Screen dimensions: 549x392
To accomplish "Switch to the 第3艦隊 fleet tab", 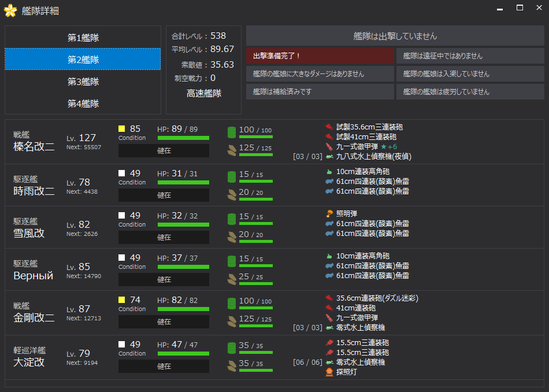I will (x=83, y=82).
